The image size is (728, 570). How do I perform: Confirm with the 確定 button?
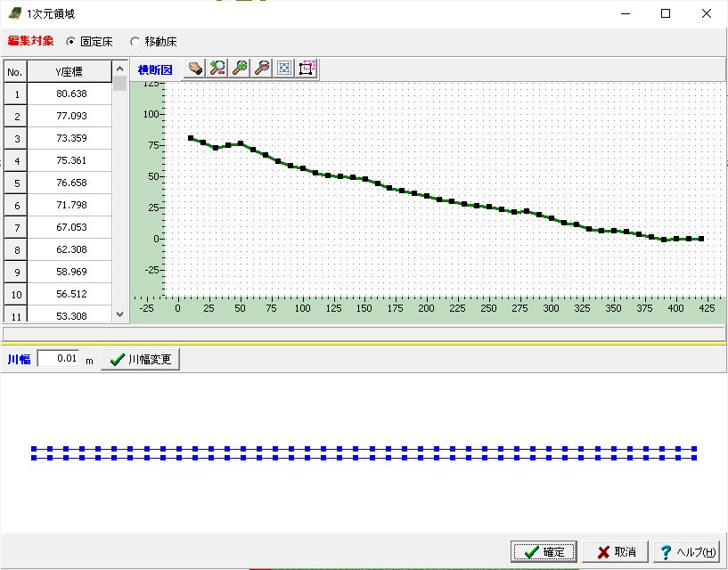tap(544, 552)
